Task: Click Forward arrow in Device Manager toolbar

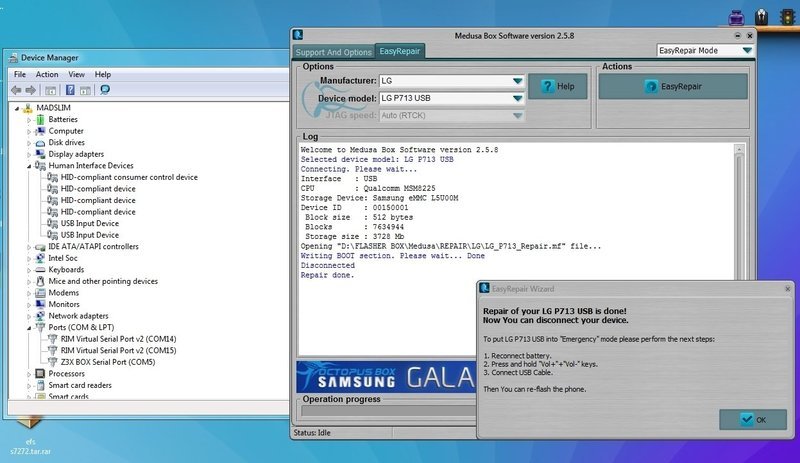Action: pyautogui.click(x=31, y=90)
